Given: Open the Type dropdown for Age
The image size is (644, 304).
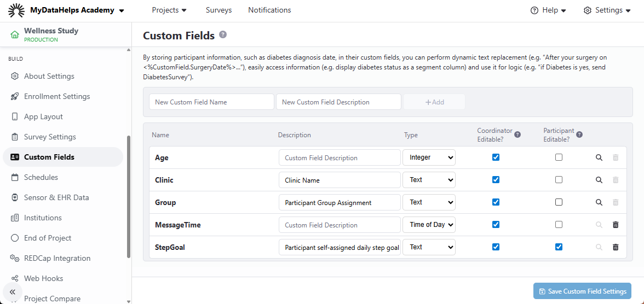Looking at the screenshot, I should [429, 157].
